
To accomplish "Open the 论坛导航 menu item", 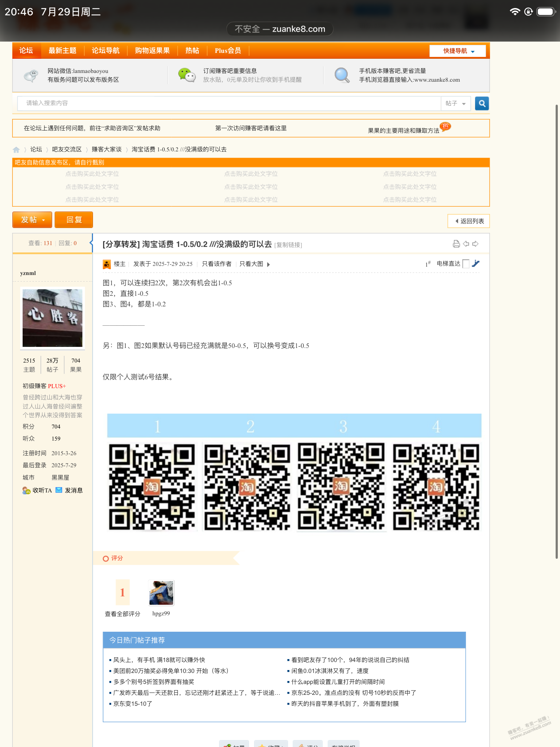I will [106, 51].
